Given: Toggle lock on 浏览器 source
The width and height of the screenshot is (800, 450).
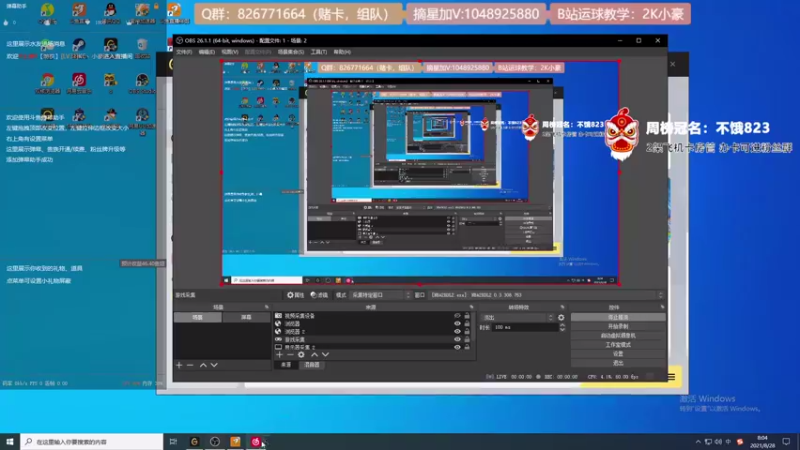Looking at the screenshot, I should (467, 323).
